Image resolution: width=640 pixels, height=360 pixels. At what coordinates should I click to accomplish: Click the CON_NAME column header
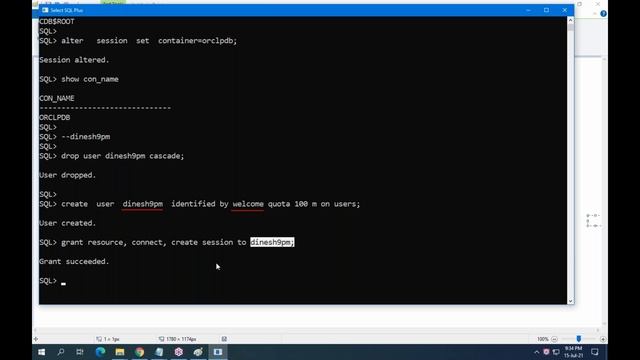[57, 98]
